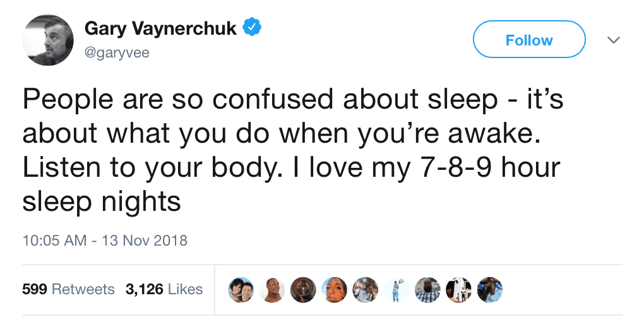Open Gary Vaynerchuk's profile picture
The width and height of the screenshot is (644, 322).
(x=48, y=40)
